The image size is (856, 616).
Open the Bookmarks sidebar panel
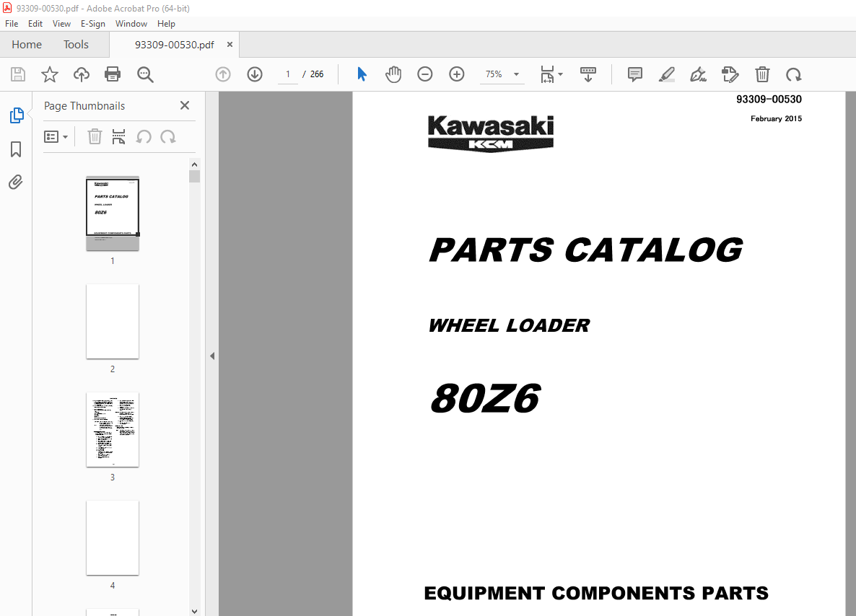[x=16, y=149]
